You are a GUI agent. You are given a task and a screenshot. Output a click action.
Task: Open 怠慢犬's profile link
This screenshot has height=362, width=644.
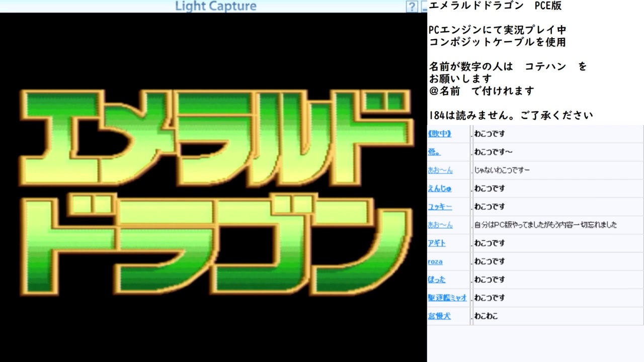coord(438,315)
